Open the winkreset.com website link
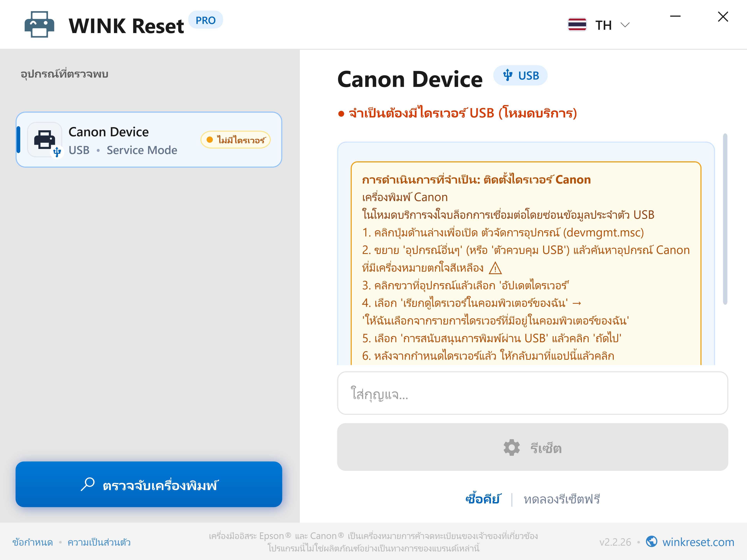Screen dimensions: 747x560 point(698,542)
